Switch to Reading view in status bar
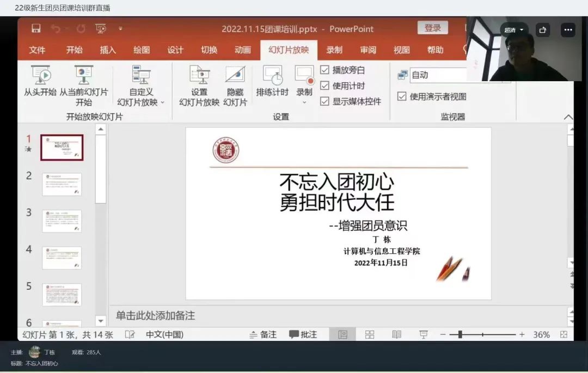588x373 pixels. [x=396, y=334]
